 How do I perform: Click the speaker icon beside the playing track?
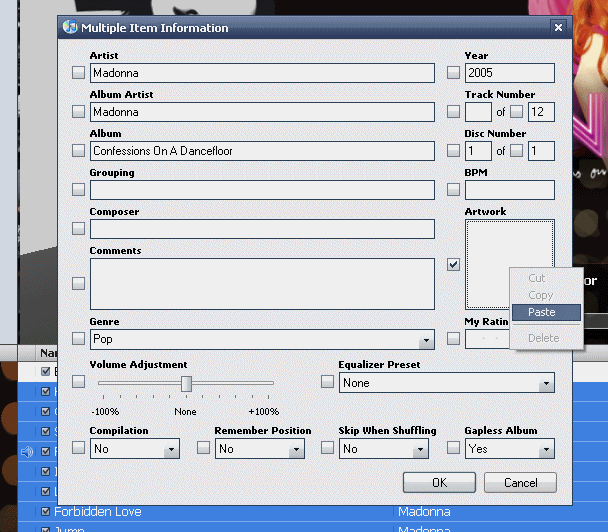point(27,451)
